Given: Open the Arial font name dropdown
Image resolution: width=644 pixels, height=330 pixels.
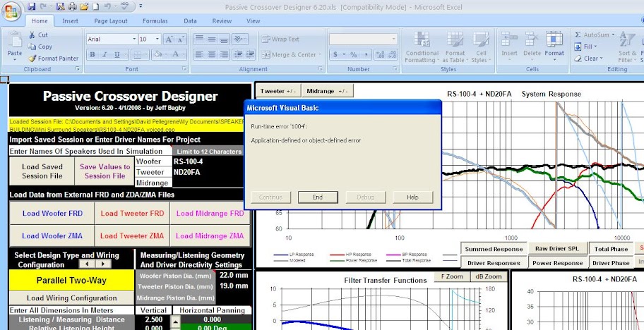Looking at the screenshot, I should coord(134,39).
